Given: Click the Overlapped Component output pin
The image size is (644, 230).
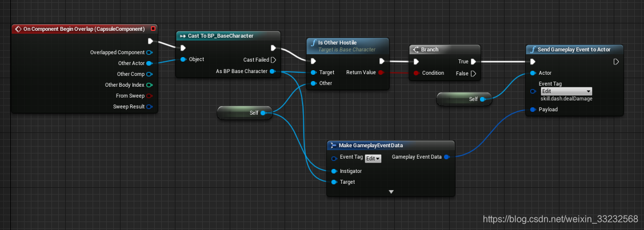Looking at the screenshot, I should click(x=150, y=53).
